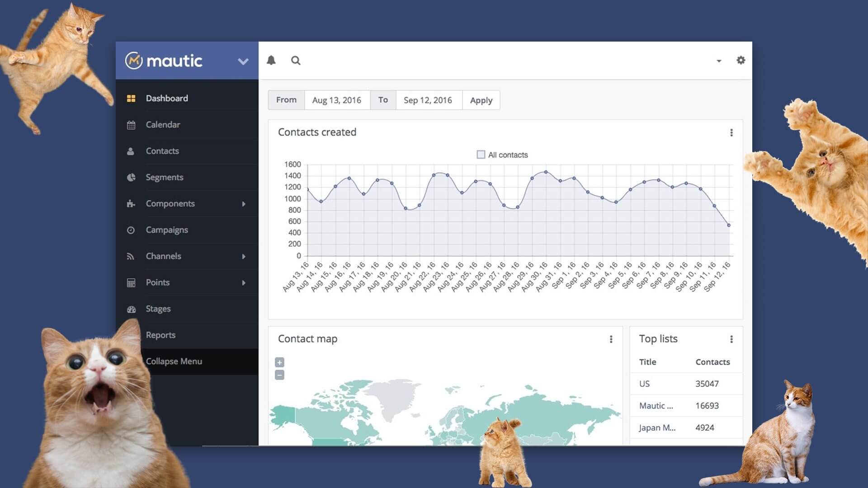
Task: Apply the date range filter
Action: click(x=481, y=100)
